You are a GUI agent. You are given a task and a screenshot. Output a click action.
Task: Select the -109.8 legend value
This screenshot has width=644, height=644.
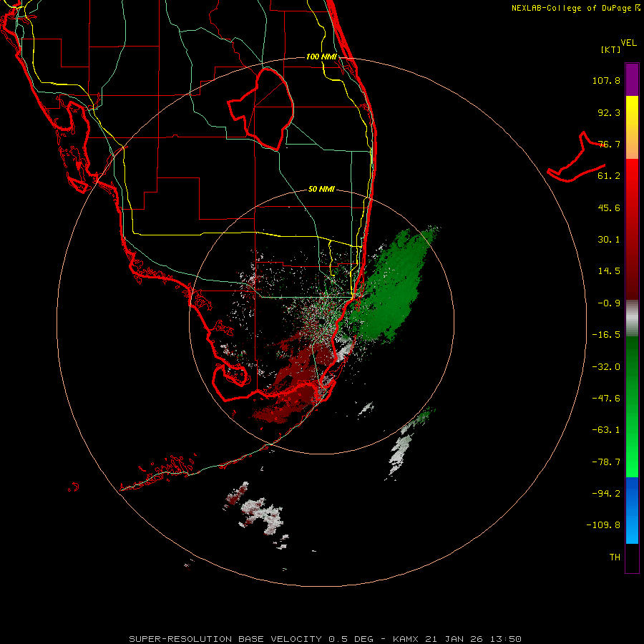(x=604, y=525)
